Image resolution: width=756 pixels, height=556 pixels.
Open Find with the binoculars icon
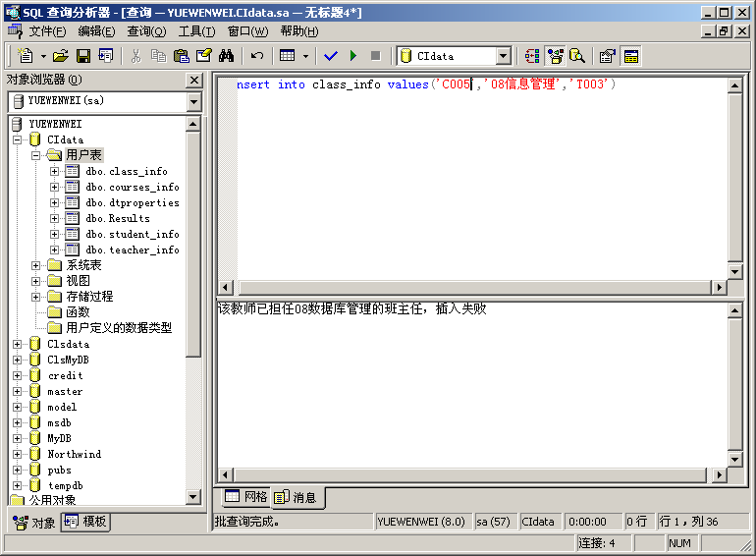pyautogui.click(x=226, y=56)
